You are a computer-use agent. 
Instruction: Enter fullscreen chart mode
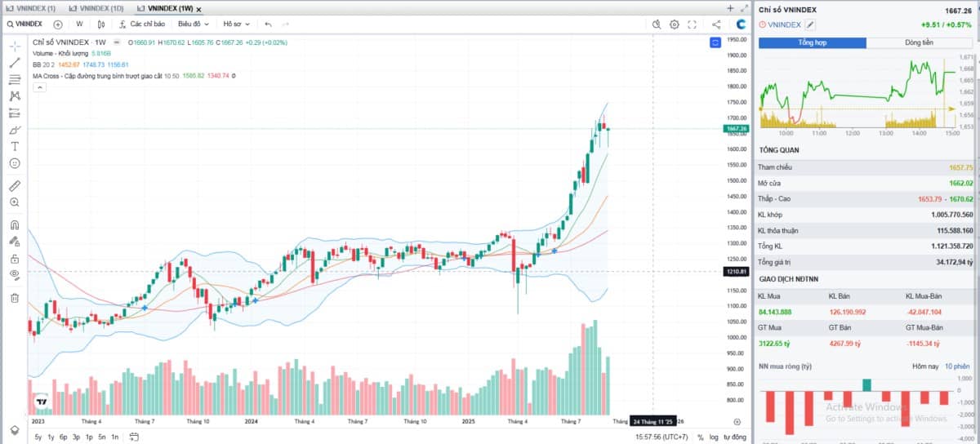coord(693,24)
